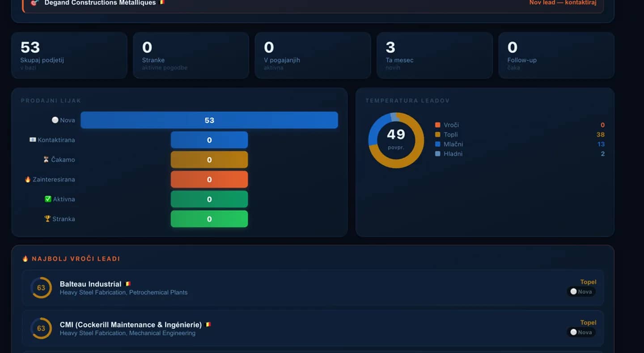Click the 'Nov lead — kontaktiraj' action
This screenshot has width=644, height=353.
click(x=563, y=3)
